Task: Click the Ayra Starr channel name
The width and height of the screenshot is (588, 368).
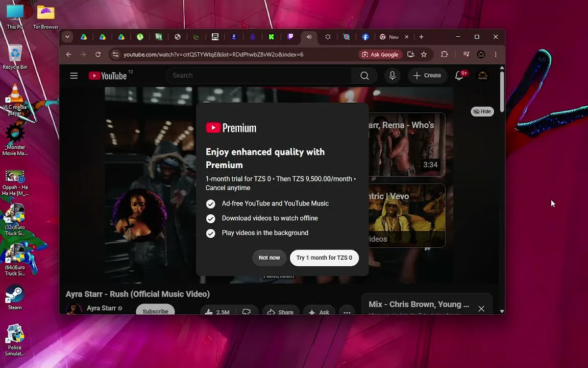Action: pyautogui.click(x=101, y=308)
